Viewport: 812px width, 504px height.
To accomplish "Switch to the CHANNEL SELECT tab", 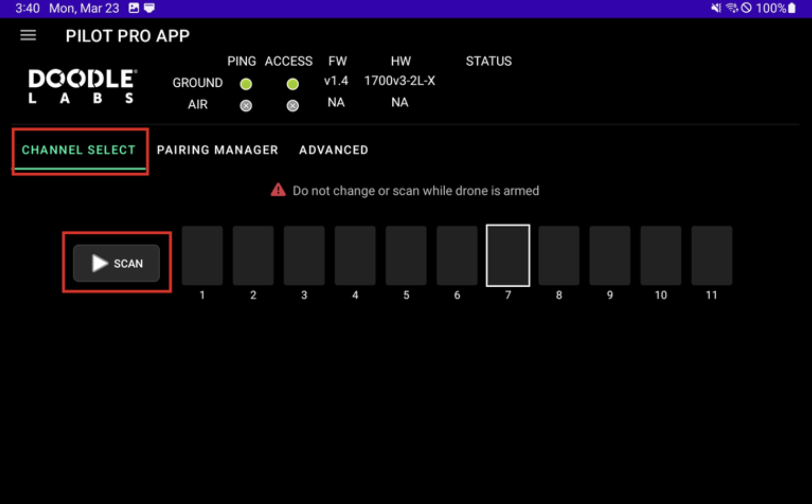I will pyautogui.click(x=78, y=150).
